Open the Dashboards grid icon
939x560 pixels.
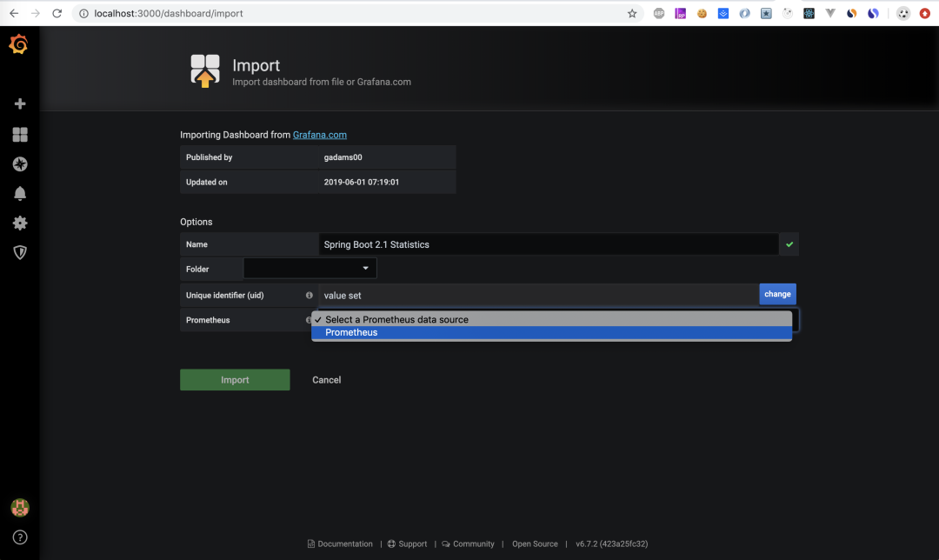(20, 134)
